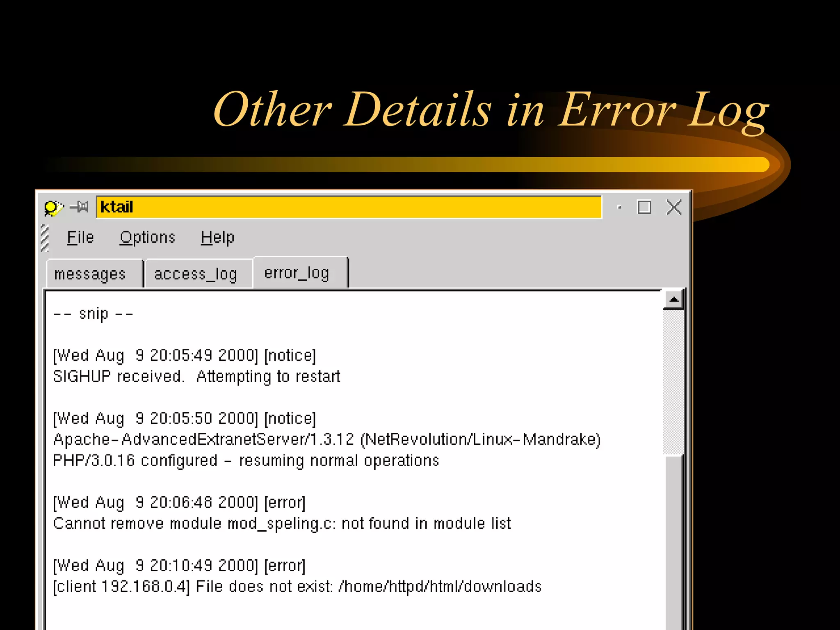Open the Help menu
The image size is (840, 630).
218,237
